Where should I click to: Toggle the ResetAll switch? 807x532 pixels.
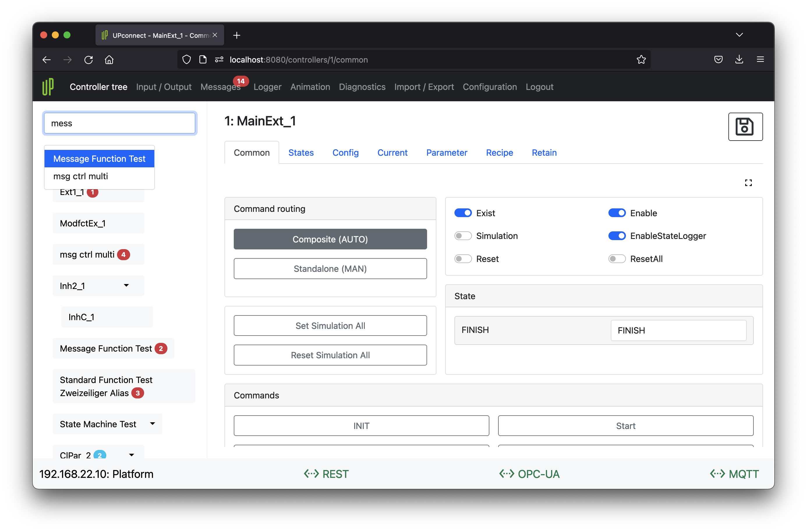tap(617, 259)
